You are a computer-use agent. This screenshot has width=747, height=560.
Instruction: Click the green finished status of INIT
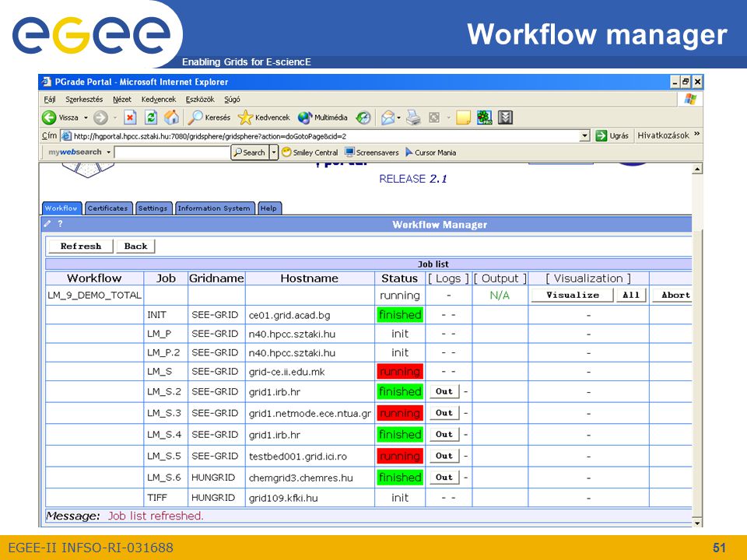(x=400, y=315)
